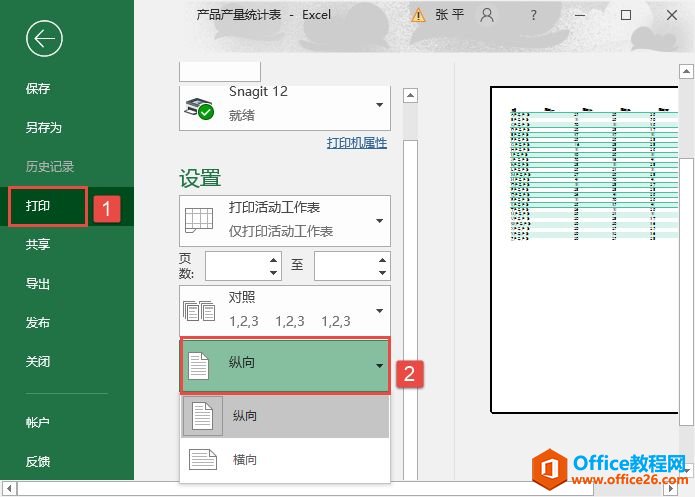Viewport: 695px width, 497px height.
Task: Click the horizontal scrollbar track at bottom
Action: tap(340, 489)
